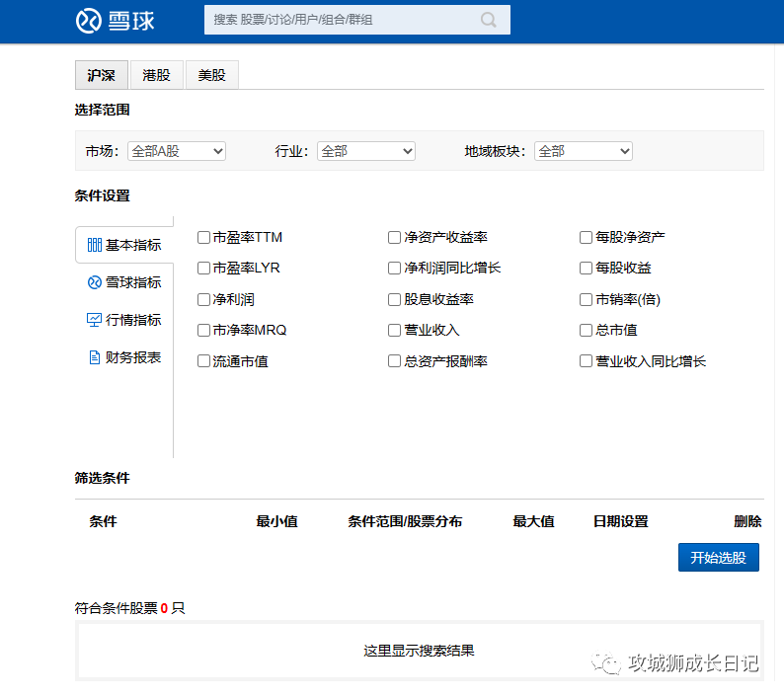Select the 雪球指标 sidebar icon
Screen dimensions: 784x697
[x=95, y=282]
